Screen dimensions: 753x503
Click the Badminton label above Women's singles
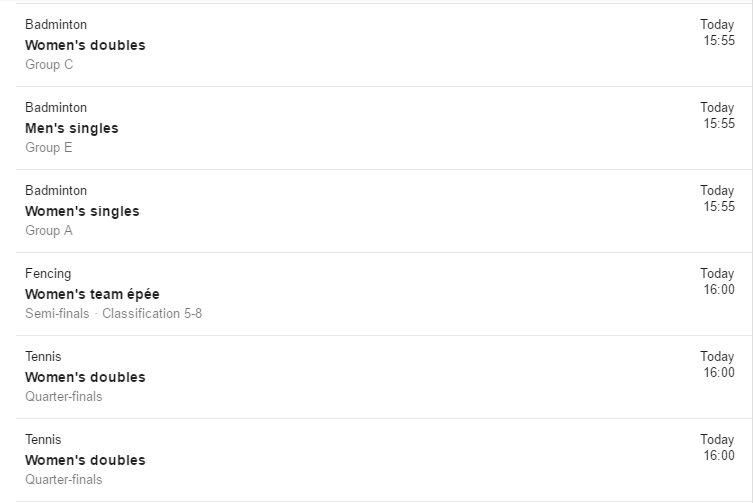click(56, 191)
